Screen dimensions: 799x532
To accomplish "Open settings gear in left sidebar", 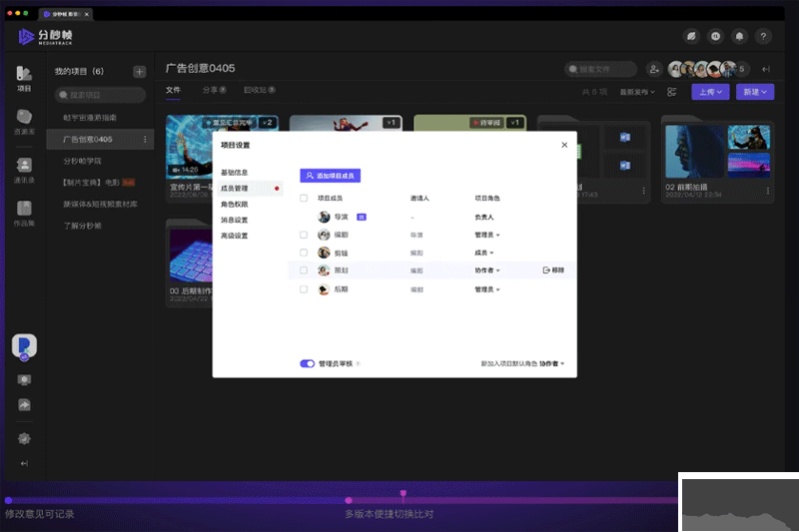I will 24,438.
